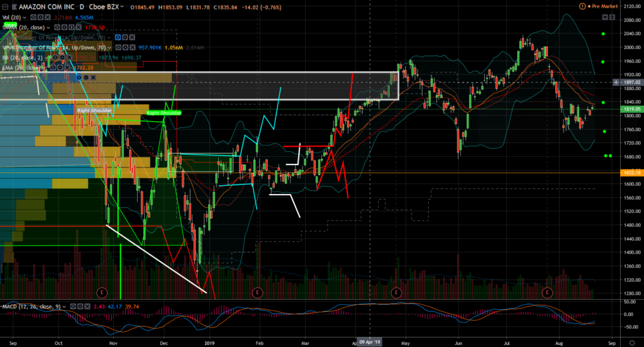Open settings gear of VPVR showing 957.901K
The height and width of the screenshot is (347, 644).
click(x=125, y=48)
